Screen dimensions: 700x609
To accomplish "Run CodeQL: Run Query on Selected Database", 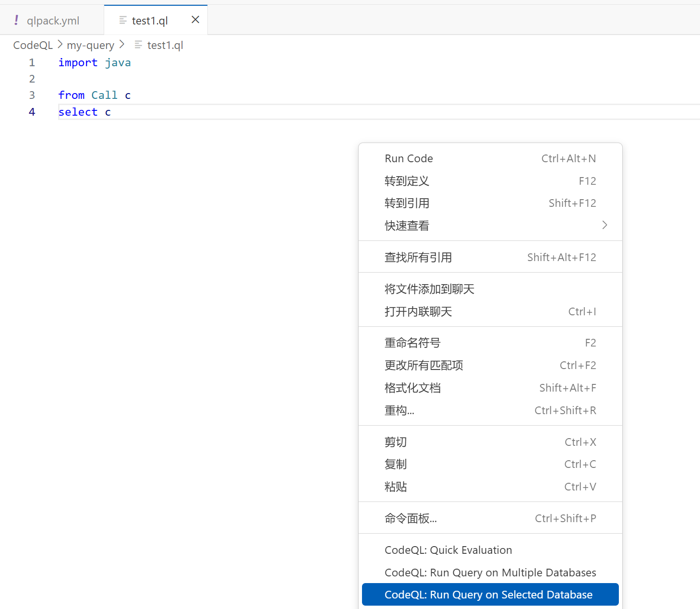I will click(488, 595).
